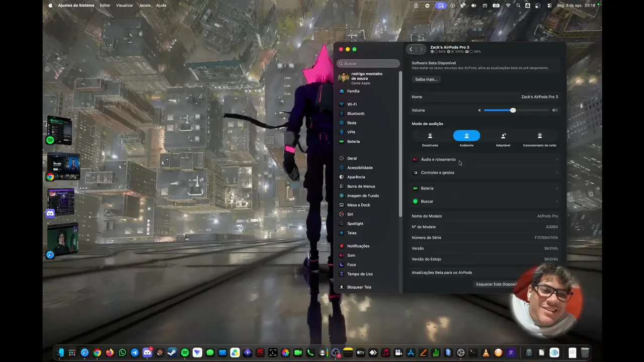Select the serial number F7CR947N14
The height and width of the screenshot is (362, 644).
[x=546, y=238]
